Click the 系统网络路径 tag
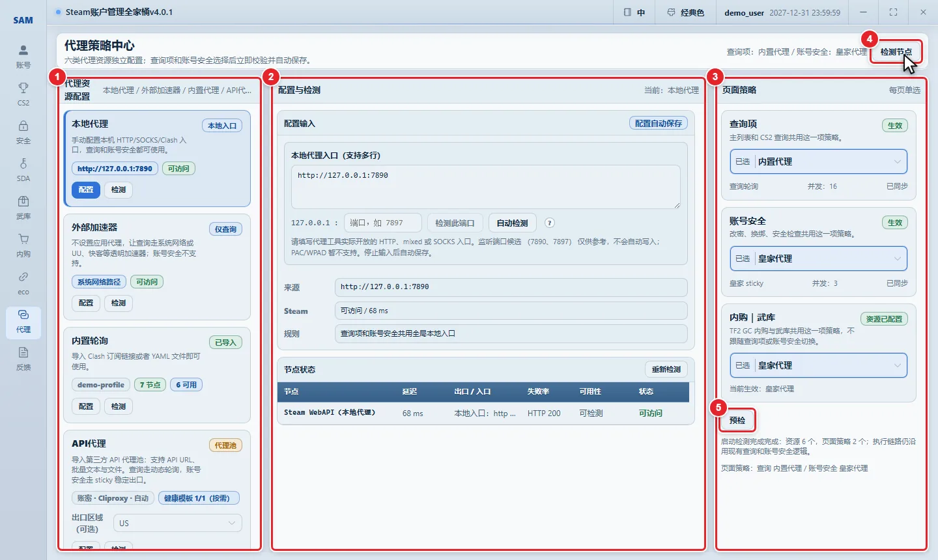 click(x=99, y=282)
